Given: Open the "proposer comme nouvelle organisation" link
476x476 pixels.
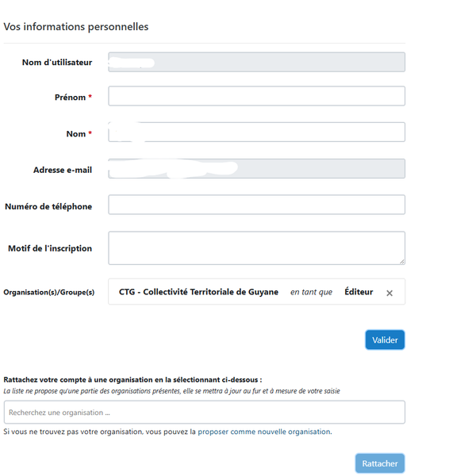Looking at the screenshot, I should 264,432.
